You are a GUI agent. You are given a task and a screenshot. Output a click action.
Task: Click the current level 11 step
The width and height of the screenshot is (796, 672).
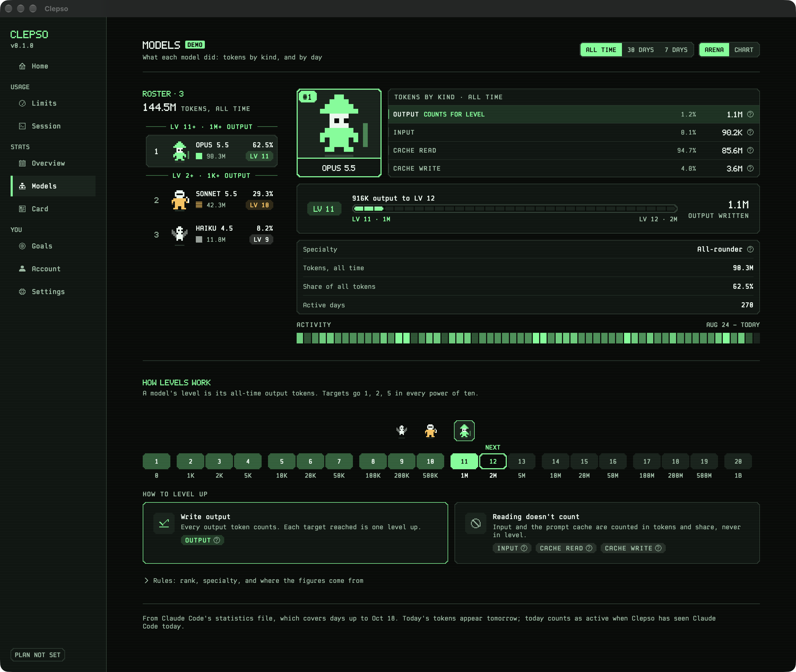click(464, 461)
